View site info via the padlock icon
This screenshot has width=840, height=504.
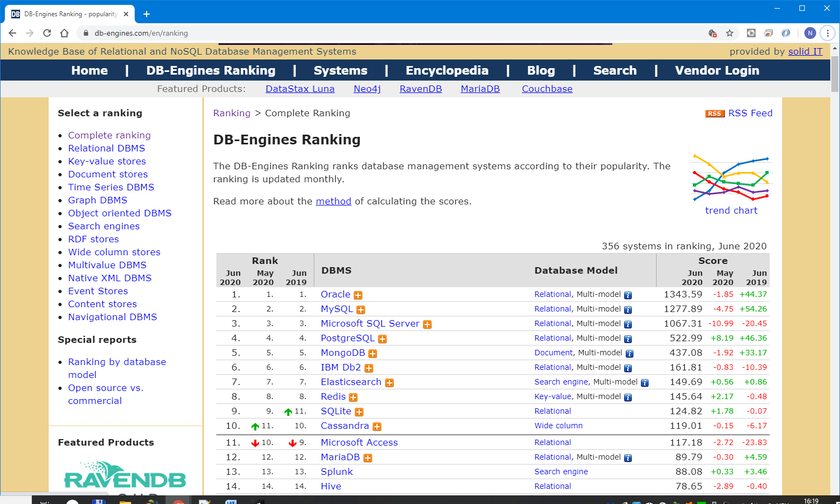[x=85, y=33]
